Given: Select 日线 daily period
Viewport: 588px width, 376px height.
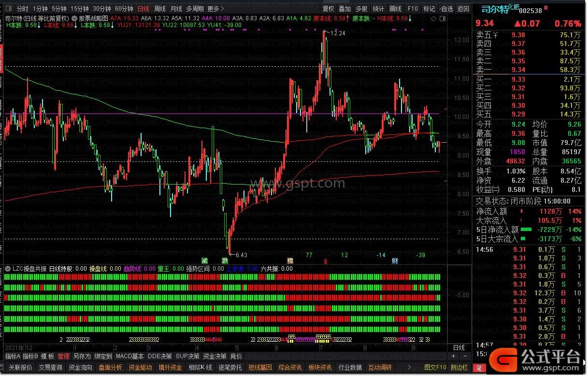Looking at the screenshot, I should [143, 9].
